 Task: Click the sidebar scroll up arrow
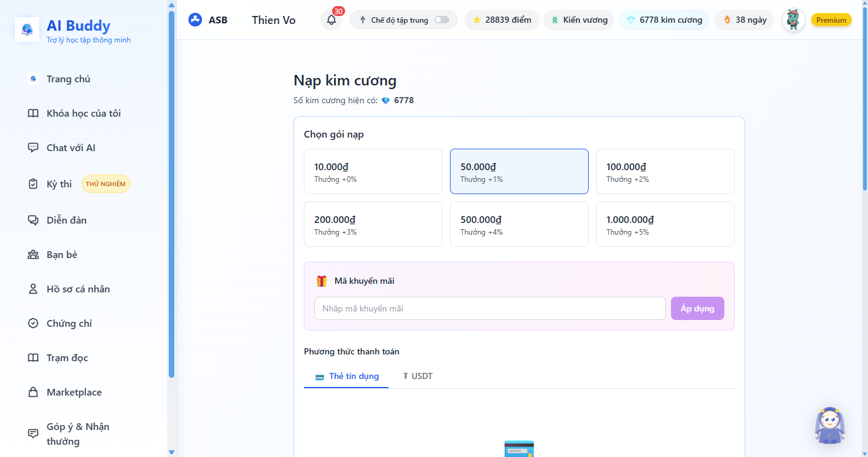coord(171,5)
